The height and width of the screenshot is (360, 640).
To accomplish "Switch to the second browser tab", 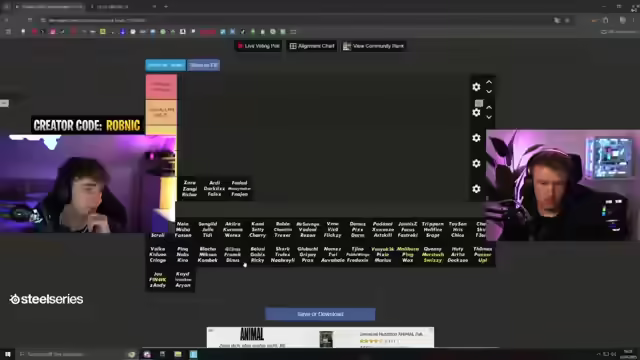I will [x=122, y=7].
